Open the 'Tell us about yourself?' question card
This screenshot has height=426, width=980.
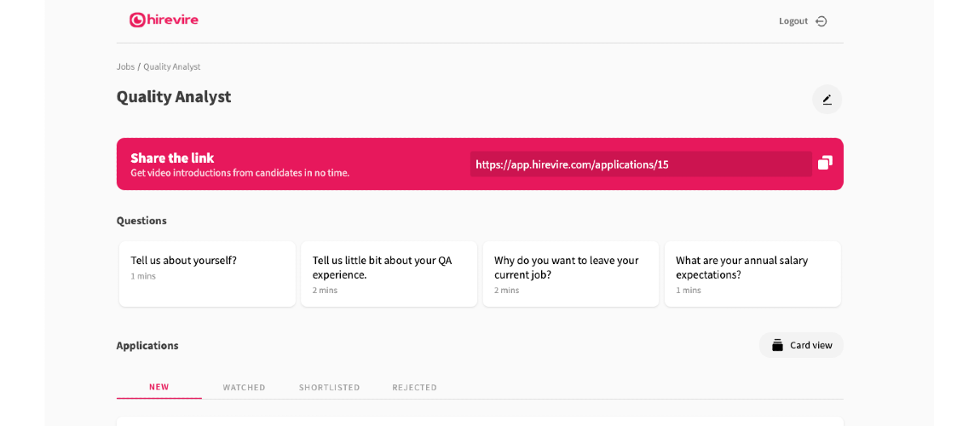207,274
